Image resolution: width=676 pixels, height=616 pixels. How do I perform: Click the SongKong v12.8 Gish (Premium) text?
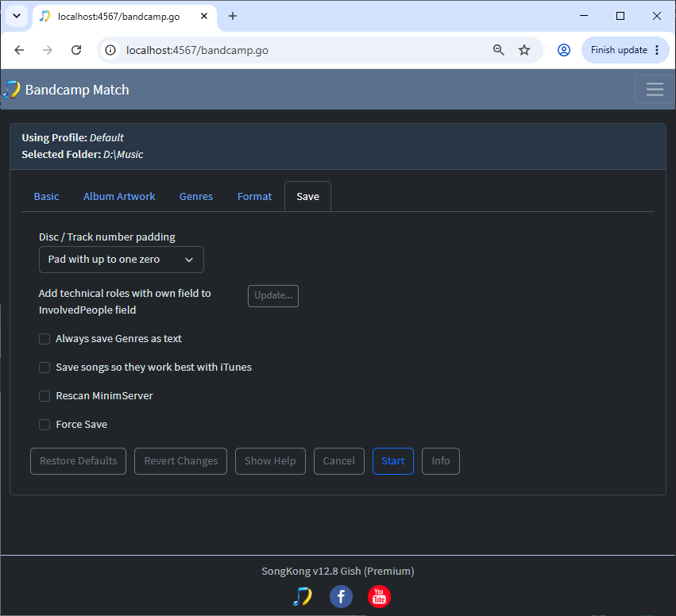click(x=338, y=572)
